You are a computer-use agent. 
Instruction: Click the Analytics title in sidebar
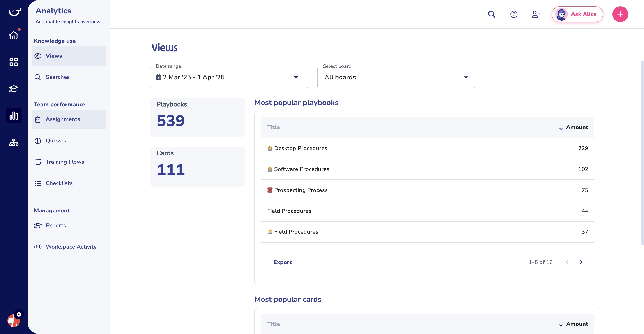tap(53, 11)
